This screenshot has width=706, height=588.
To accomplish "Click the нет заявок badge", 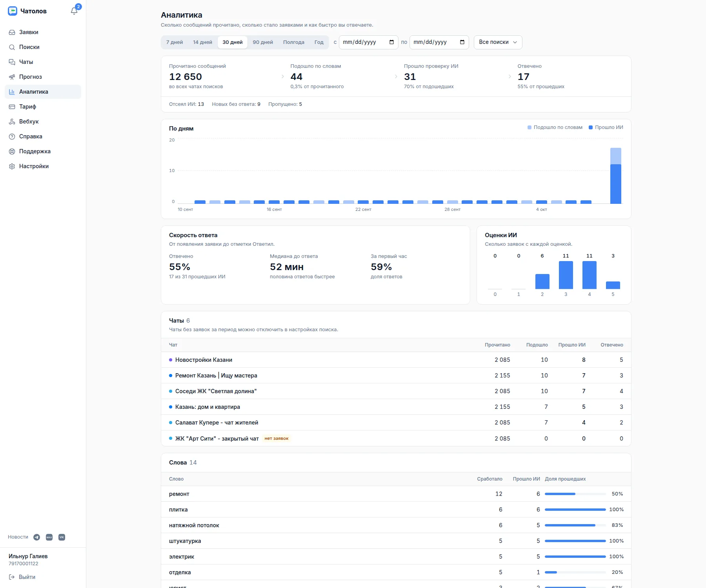I will pos(277,438).
